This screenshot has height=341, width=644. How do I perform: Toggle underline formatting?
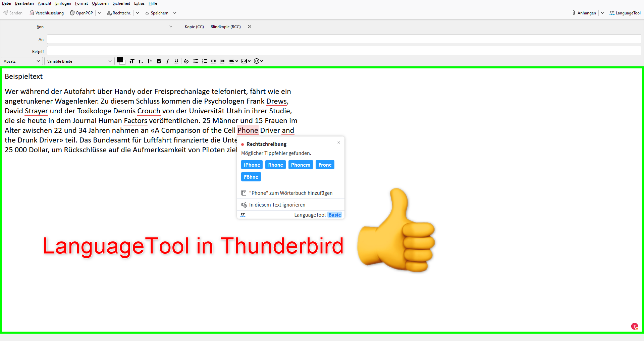click(176, 61)
